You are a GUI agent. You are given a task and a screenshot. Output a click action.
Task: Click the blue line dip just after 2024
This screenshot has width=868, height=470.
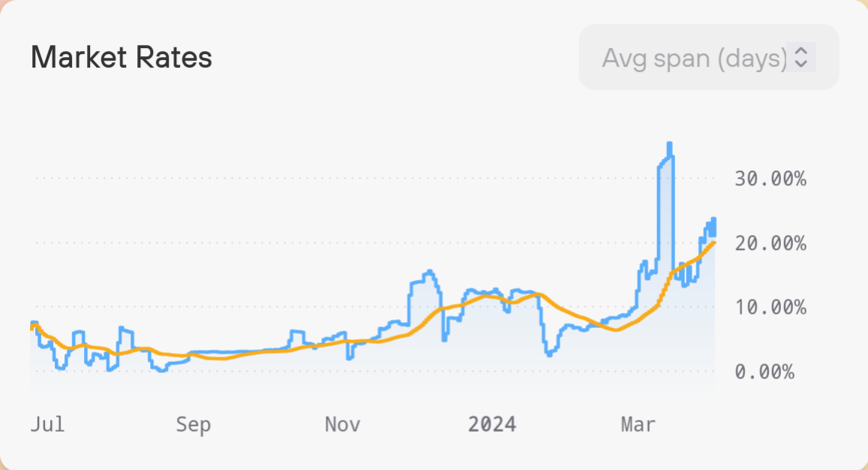tap(550, 353)
